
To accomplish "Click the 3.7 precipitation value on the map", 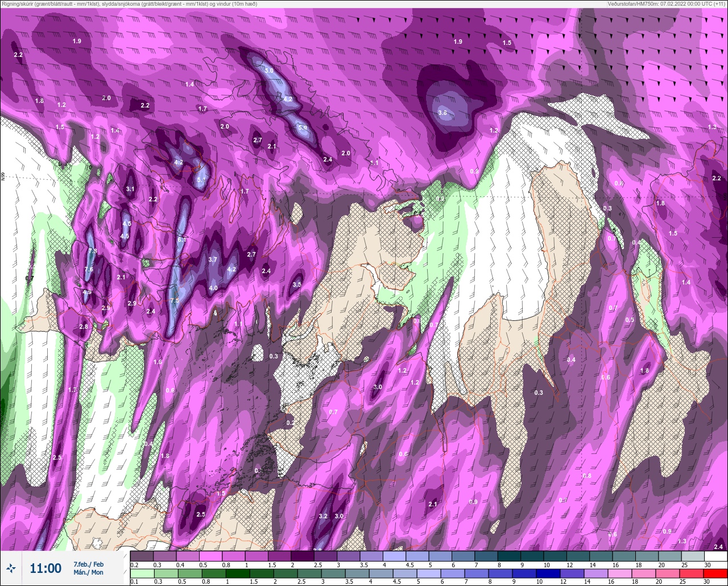I will [213, 259].
